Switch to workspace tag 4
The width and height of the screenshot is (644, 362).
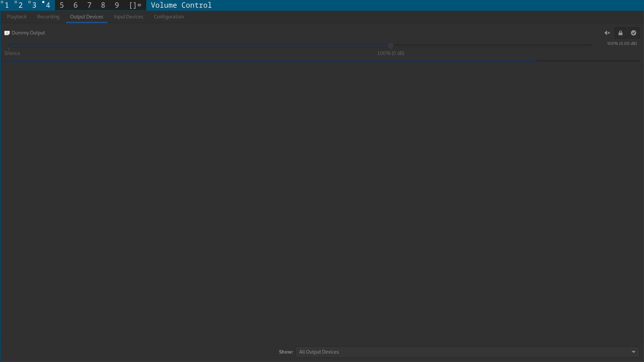(x=48, y=5)
